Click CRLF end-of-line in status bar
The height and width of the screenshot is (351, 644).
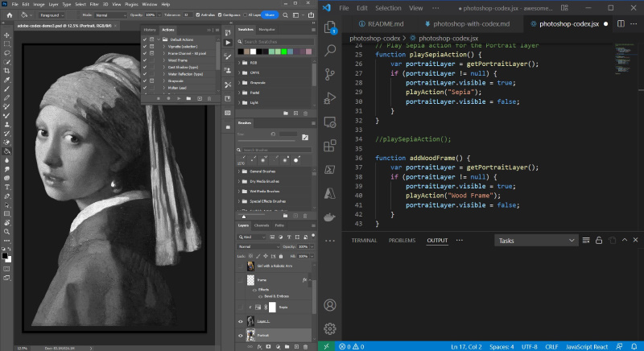click(x=551, y=347)
